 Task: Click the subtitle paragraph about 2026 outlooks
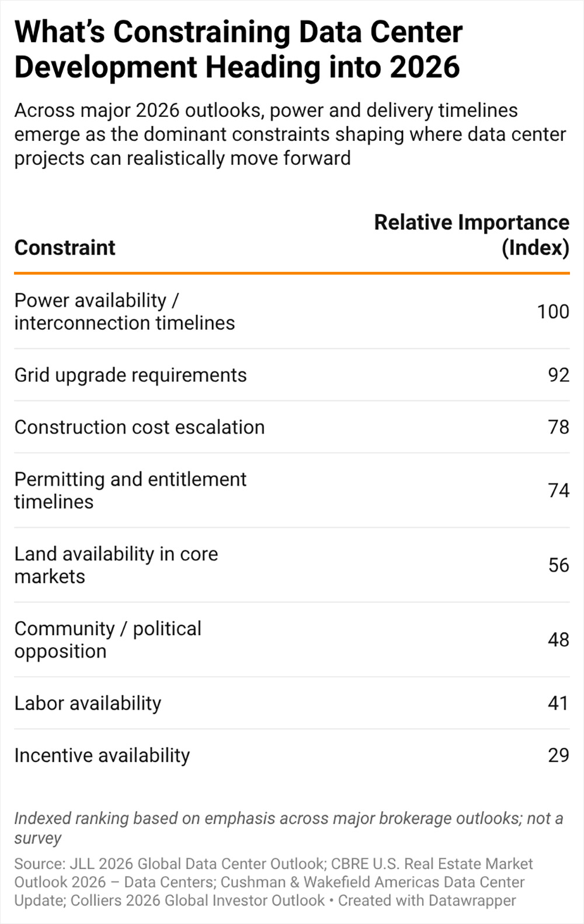point(290,134)
